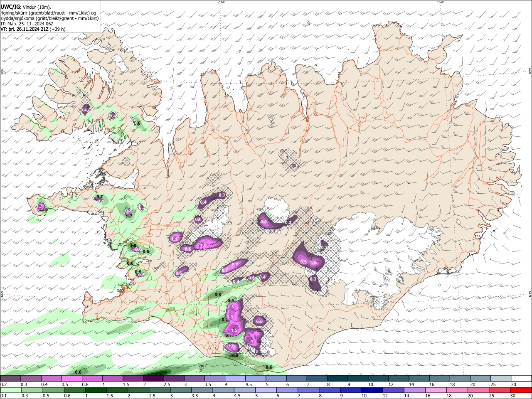Viewport: 532px width, 399px height.
Task: Click the '0.9' precipitation value near the south coast
Action: coord(235,355)
